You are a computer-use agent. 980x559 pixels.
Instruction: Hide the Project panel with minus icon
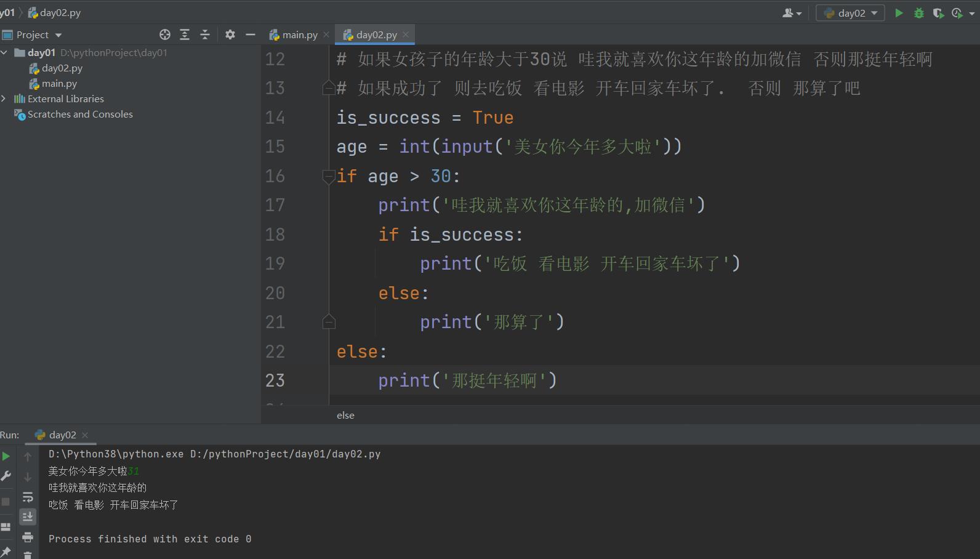click(x=251, y=35)
